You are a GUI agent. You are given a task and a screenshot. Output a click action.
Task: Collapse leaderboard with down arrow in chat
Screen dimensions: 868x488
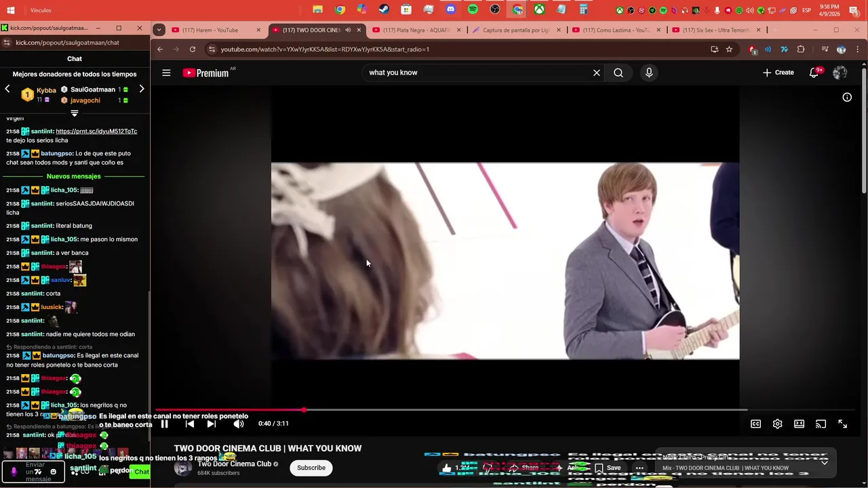[x=75, y=113]
